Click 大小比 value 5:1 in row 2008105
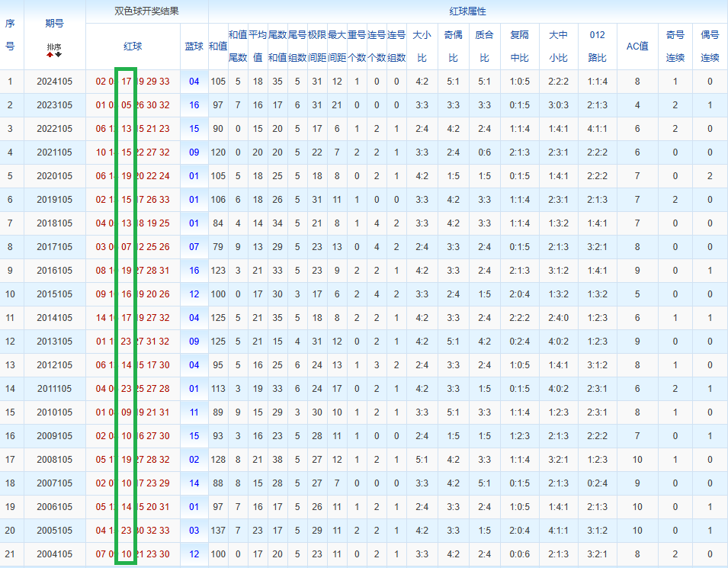 422,459
